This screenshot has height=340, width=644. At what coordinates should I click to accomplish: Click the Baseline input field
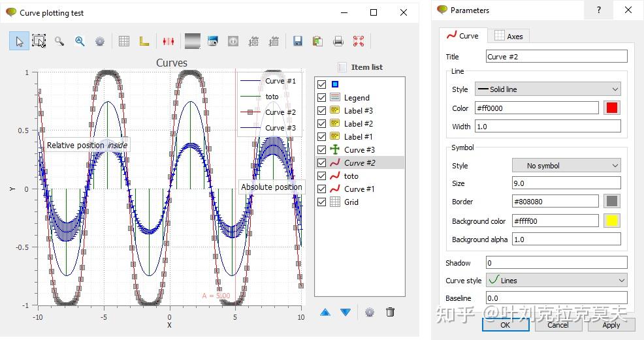556,298
